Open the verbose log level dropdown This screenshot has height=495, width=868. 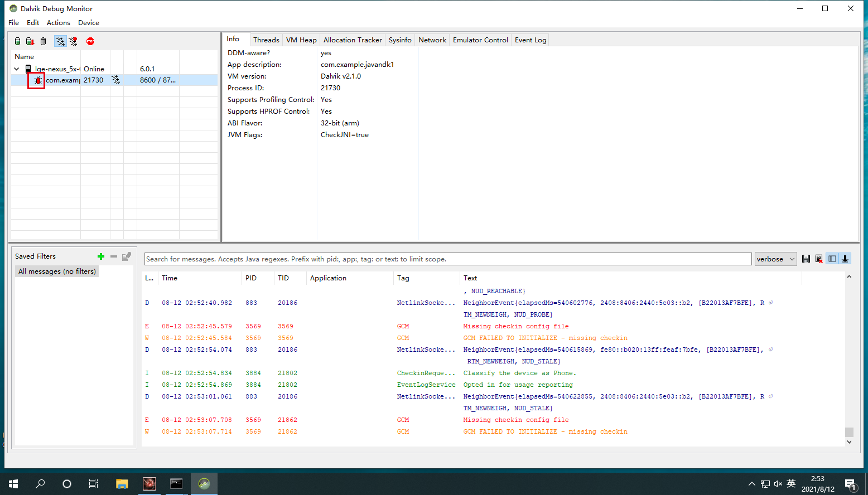click(x=775, y=259)
